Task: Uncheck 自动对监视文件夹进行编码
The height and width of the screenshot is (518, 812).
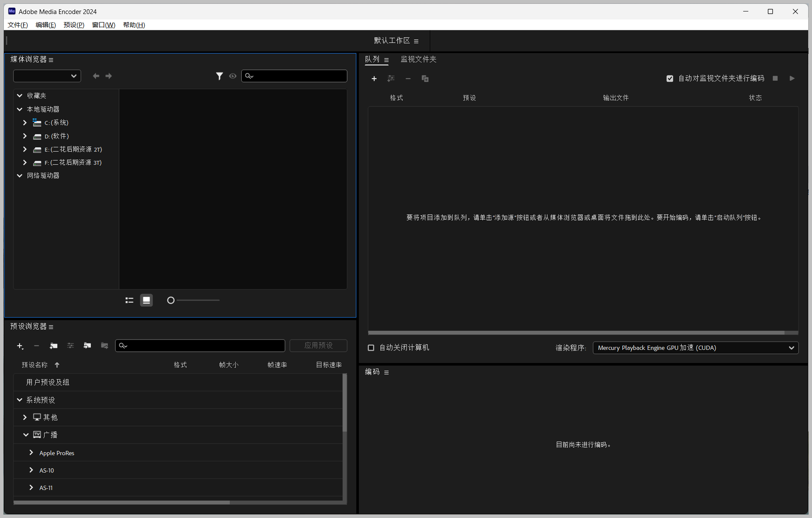Action: point(670,78)
